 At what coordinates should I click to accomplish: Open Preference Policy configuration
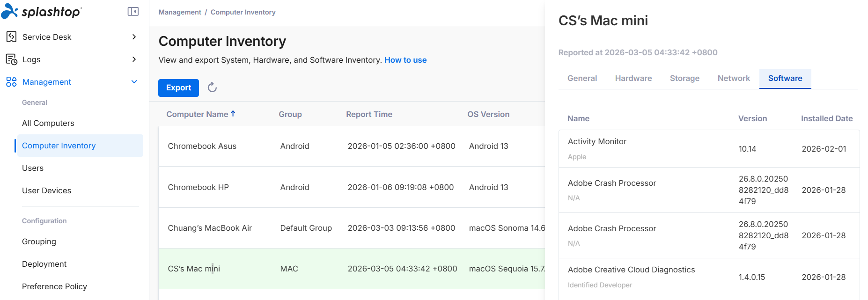tap(54, 286)
